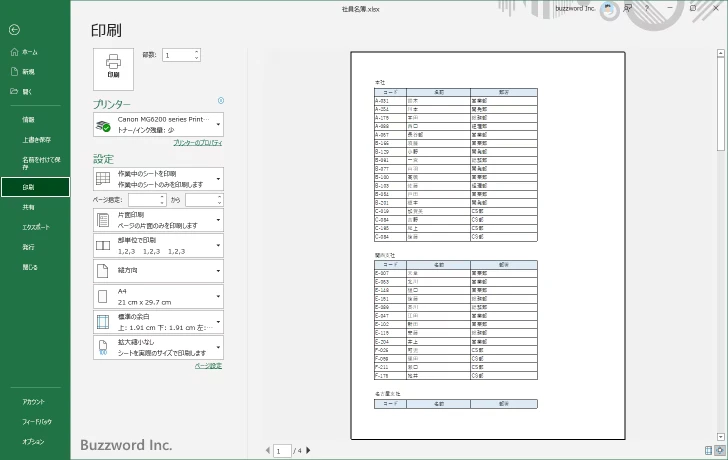Open オプション (Options) dialog
This screenshot has width=728, height=460.
point(33,441)
